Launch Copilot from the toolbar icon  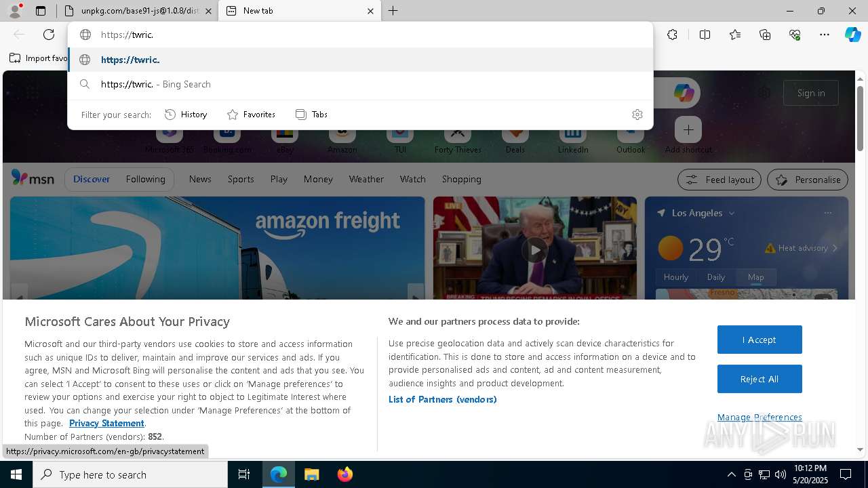(x=852, y=35)
